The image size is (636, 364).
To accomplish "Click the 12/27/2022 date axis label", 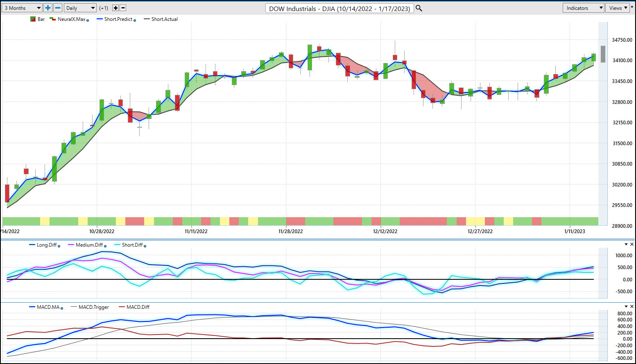I will 480,231.
